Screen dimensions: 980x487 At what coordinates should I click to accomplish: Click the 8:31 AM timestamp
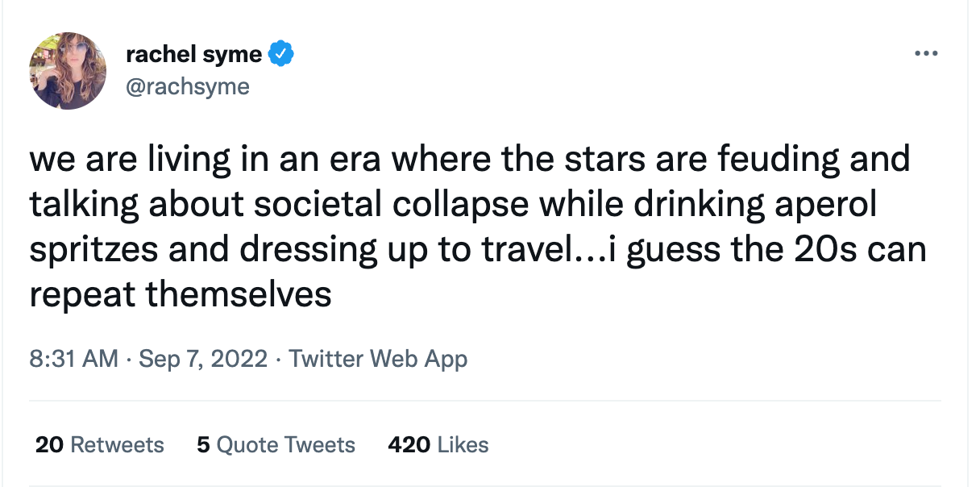[x=73, y=359]
